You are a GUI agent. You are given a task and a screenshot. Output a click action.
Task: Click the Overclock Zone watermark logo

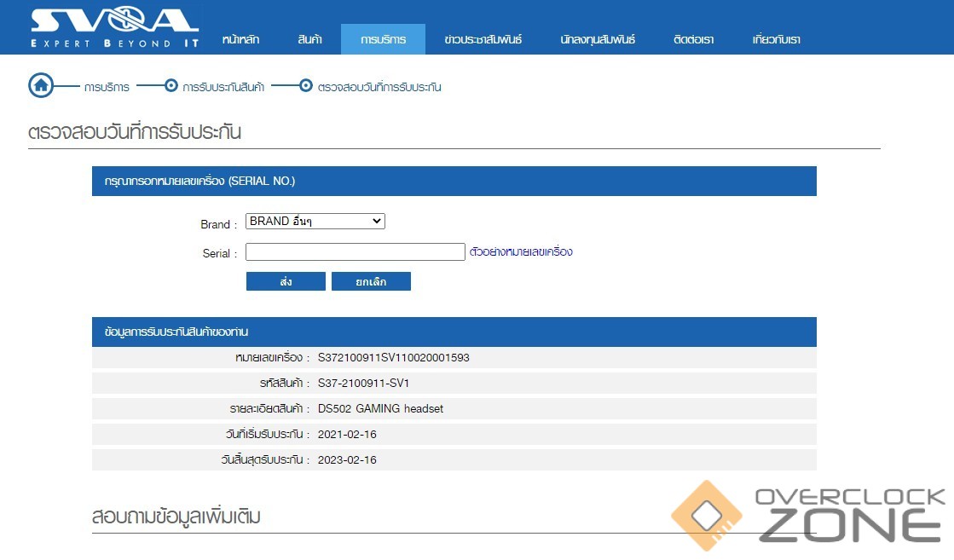coord(808,514)
